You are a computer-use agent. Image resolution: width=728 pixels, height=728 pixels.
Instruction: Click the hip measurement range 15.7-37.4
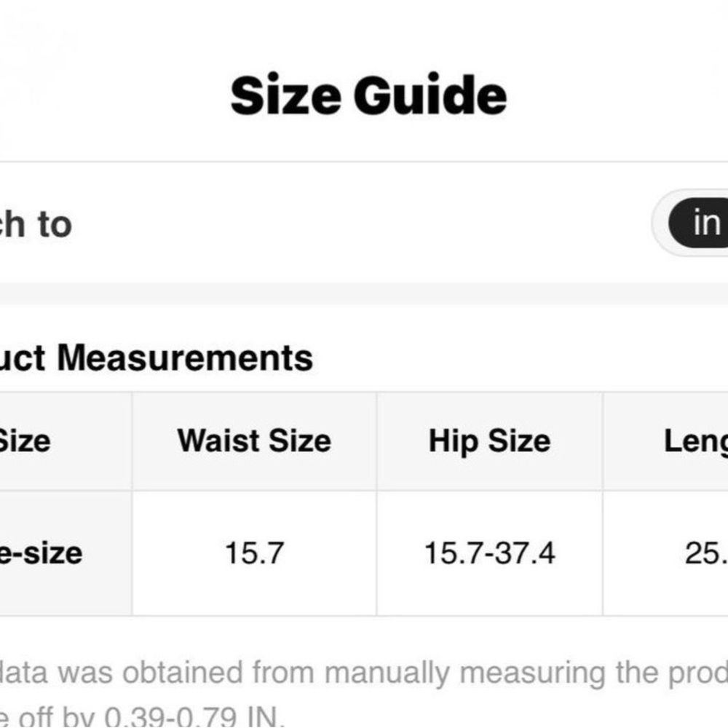tap(489, 553)
